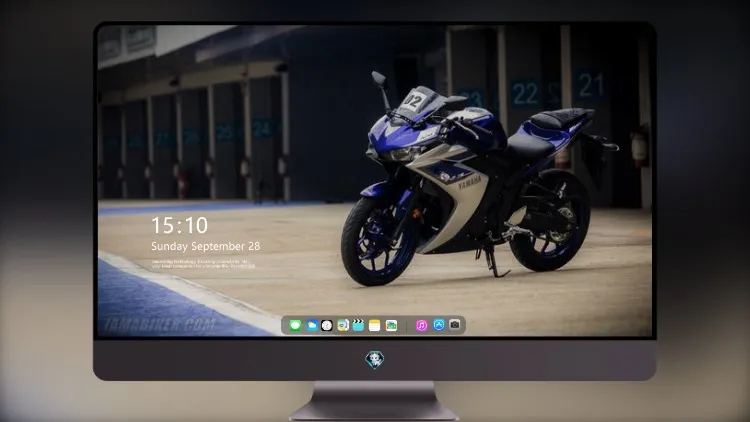The image size is (750, 422).
Task: Click the skull logo on monitor chin
Action: (x=375, y=360)
